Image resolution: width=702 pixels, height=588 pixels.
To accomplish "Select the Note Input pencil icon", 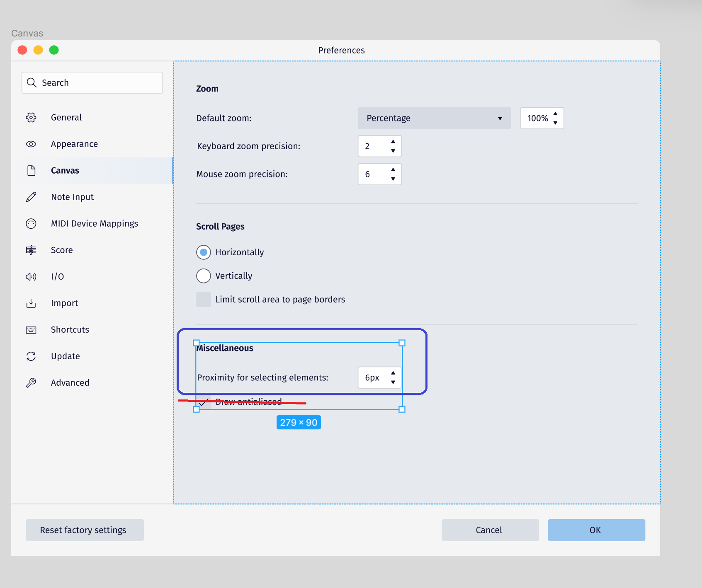I will pos(31,197).
